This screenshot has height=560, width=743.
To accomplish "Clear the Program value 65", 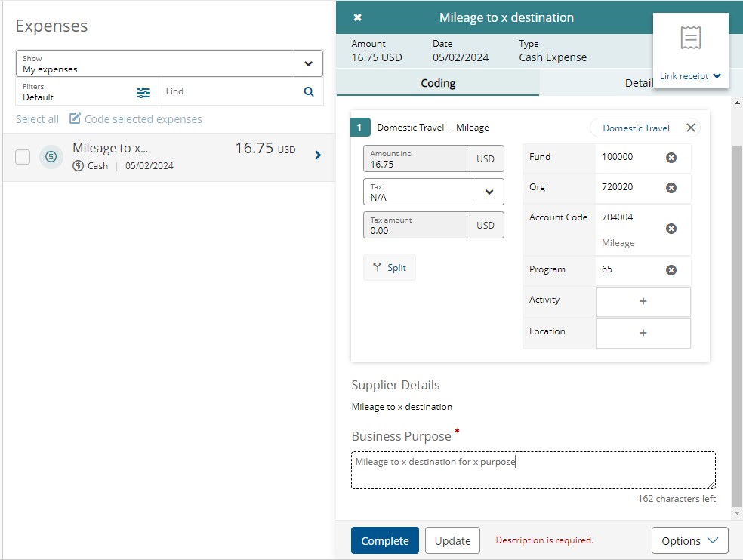I will click(x=671, y=270).
